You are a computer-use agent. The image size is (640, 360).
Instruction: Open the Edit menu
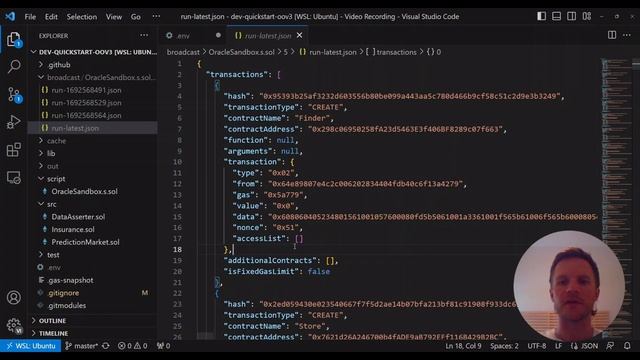pyautogui.click(x=51, y=17)
